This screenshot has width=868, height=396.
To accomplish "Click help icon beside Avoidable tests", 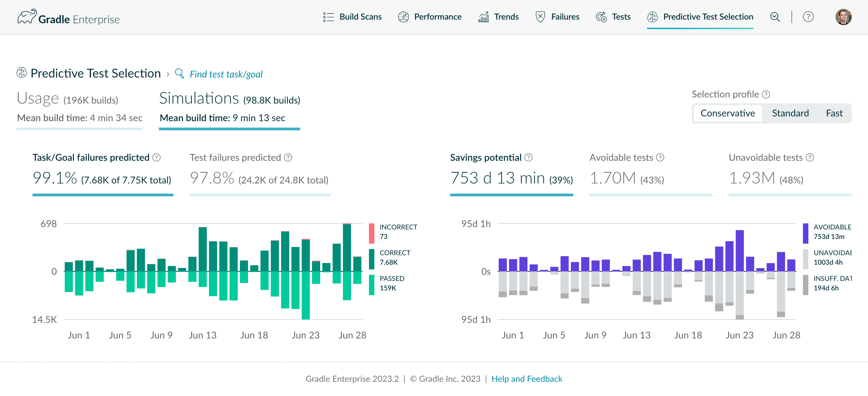I will point(660,157).
